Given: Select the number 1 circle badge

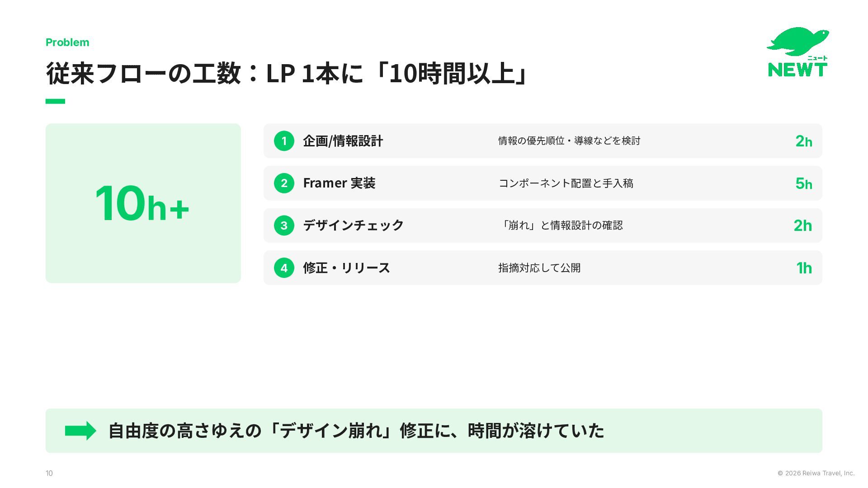Looking at the screenshot, I should click(284, 141).
